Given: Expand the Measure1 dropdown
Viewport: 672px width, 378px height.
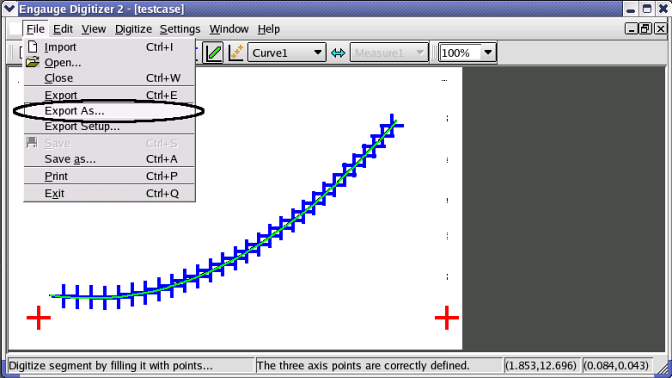Looking at the screenshot, I should click(x=420, y=53).
